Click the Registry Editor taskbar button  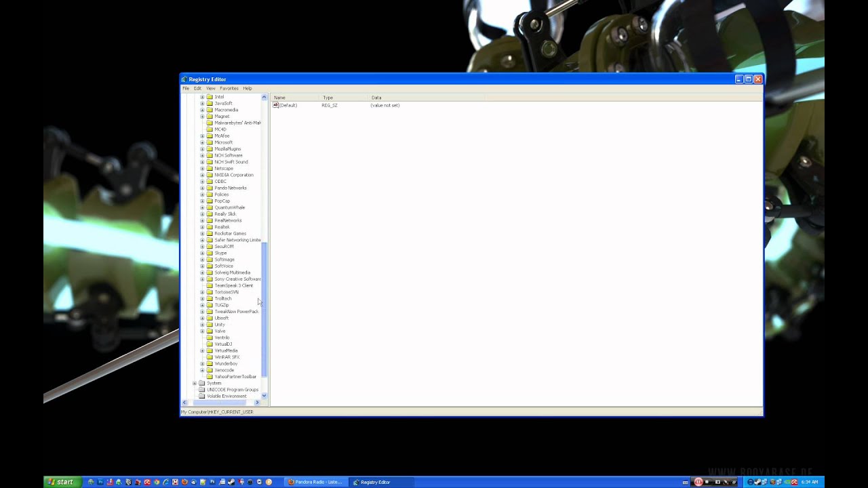point(381,482)
